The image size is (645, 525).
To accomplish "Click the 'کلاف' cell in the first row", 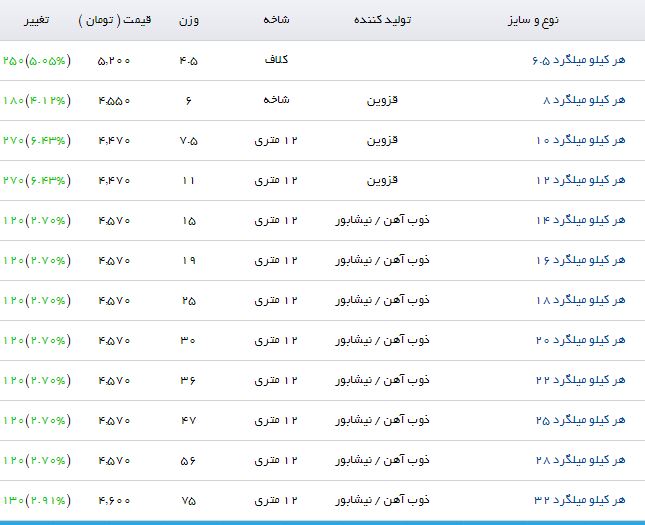I will click(276, 61).
